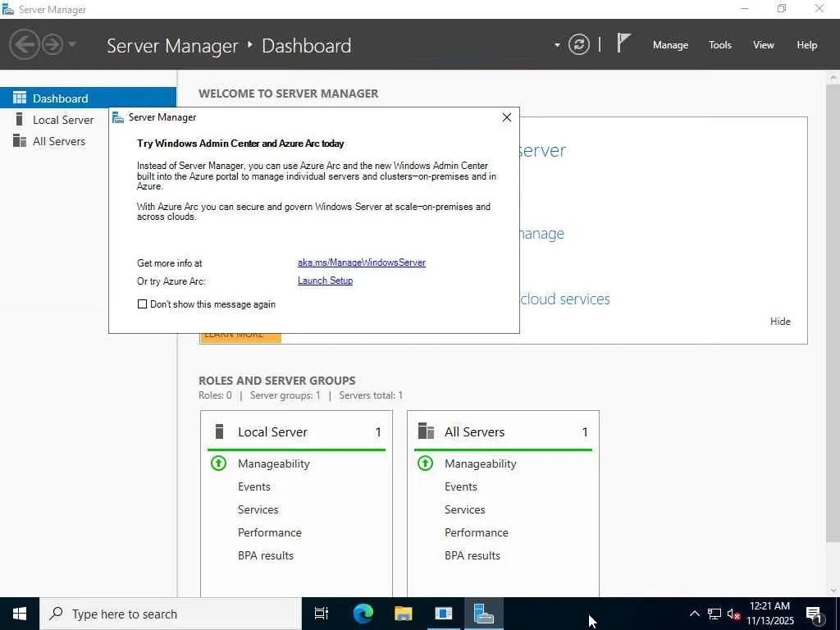Click the cloud services link
This screenshot has width=840, height=630.
coord(565,299)
